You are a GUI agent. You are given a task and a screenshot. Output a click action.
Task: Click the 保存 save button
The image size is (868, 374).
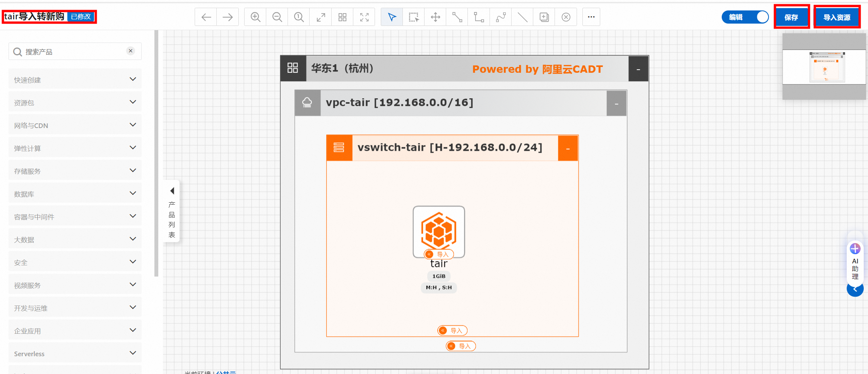click(x=791, y=17)
